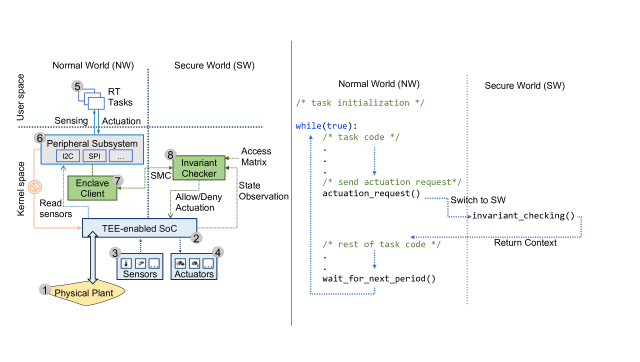The image size is (640, 362).
Task: Click the thermometer sensor icon
Action: (127, 264)
